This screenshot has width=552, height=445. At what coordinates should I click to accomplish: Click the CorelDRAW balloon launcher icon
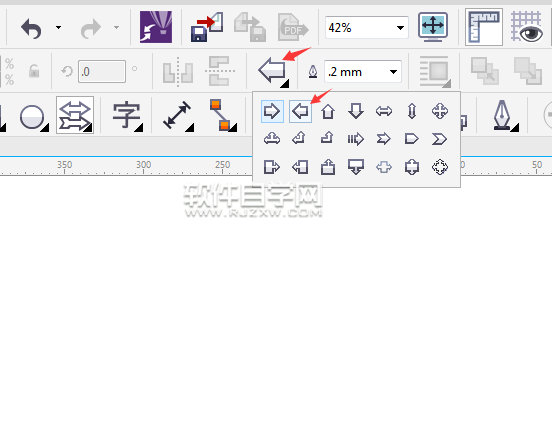coord(156,27)
